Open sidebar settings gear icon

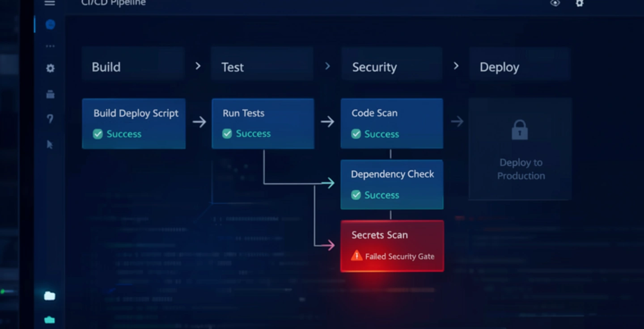(x=50, y=68)
